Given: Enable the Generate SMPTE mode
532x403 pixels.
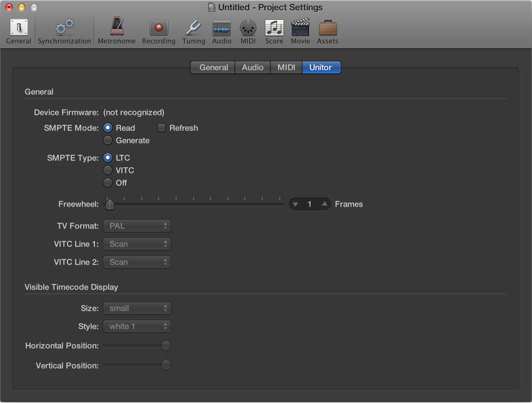Looking at the screenshot, I should tap(107, 140).
